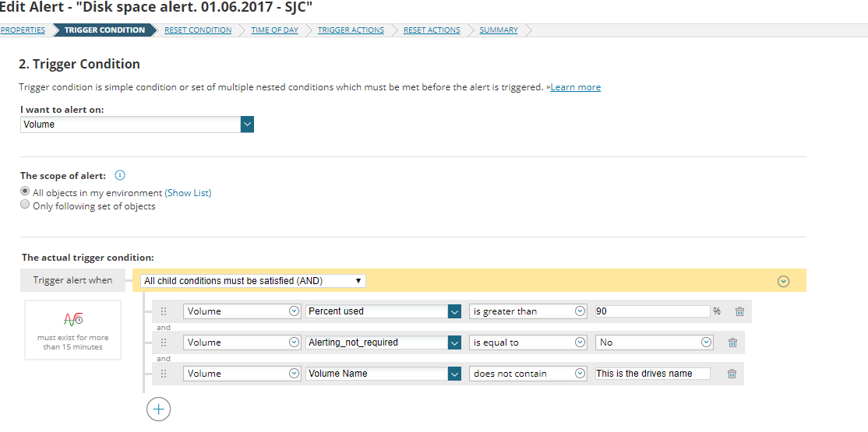Go to the Reset Actions step
This screenshot has width=868, height=432.
tap(432, 30)
